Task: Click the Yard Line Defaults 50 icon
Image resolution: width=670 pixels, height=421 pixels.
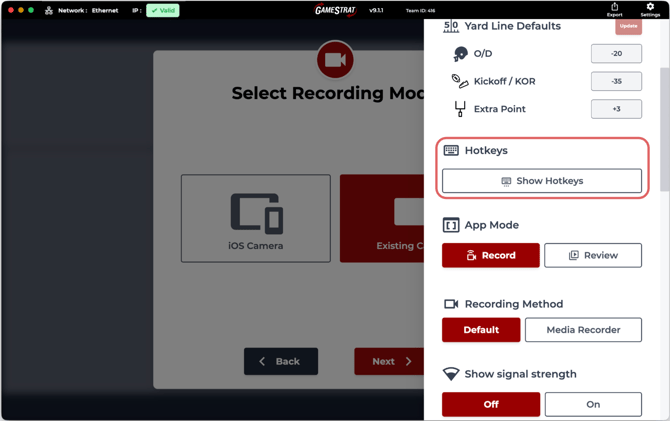Action: tap(451, 26)
